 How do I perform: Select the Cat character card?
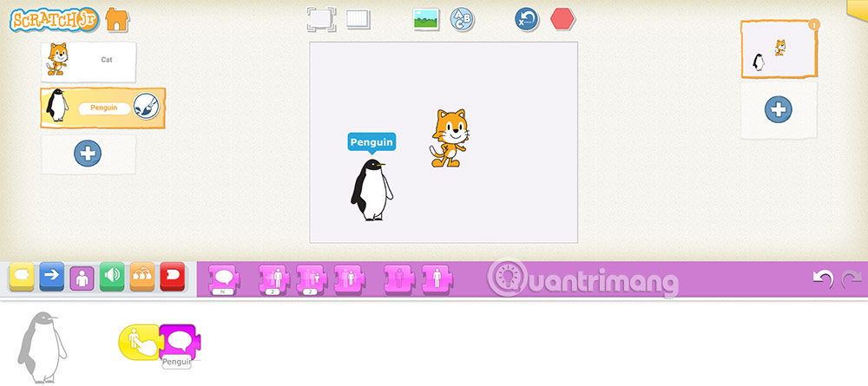coord(89,62)
